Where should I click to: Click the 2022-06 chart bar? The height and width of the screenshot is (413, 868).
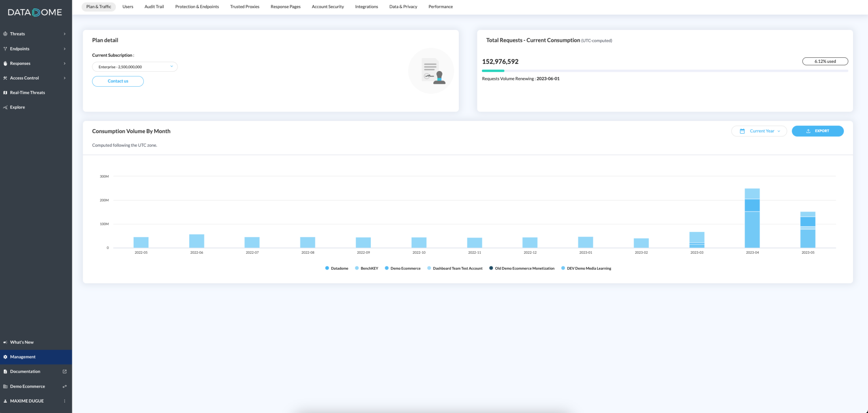(197, 241)
